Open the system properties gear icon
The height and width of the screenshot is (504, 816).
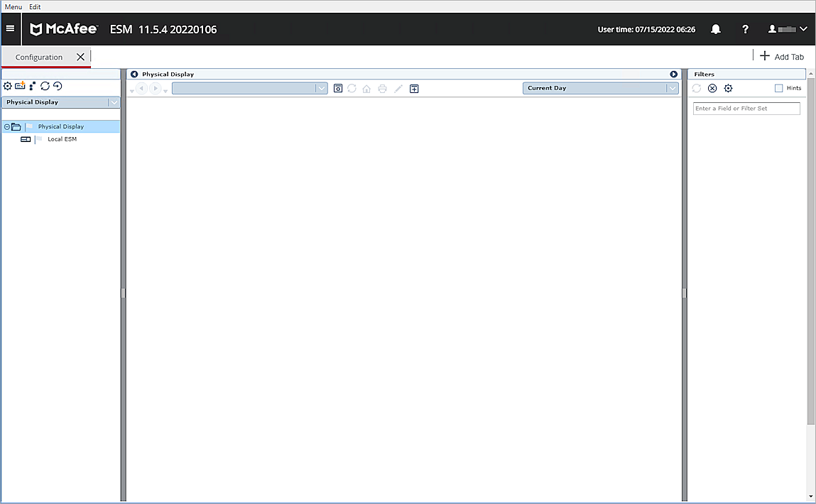(7, 86)
